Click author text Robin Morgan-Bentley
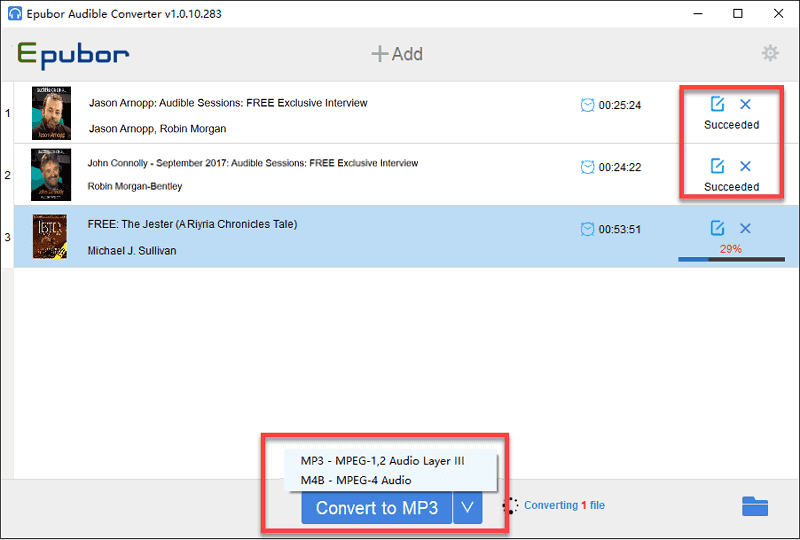 click(135, 186)
